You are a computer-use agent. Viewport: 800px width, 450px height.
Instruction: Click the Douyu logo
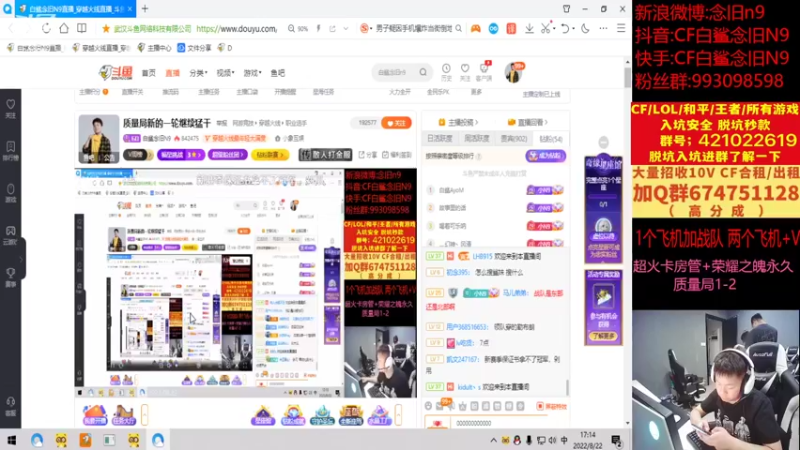116,72
